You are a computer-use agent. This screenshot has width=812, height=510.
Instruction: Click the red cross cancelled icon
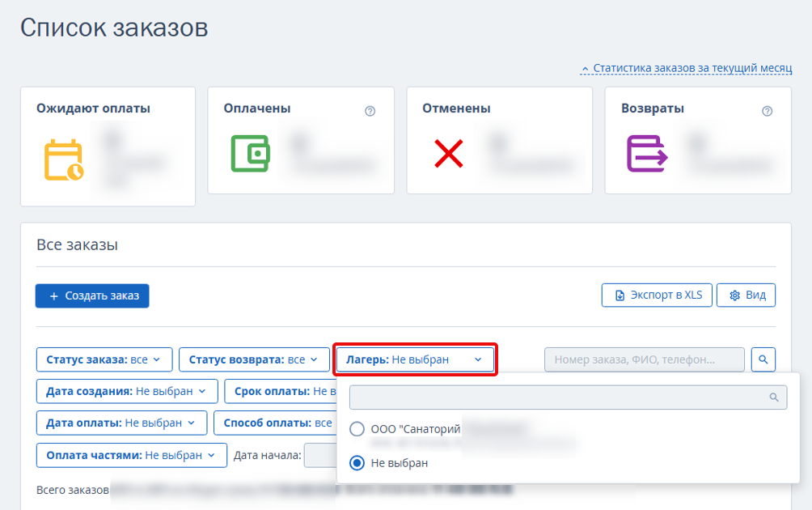(449, 154)
